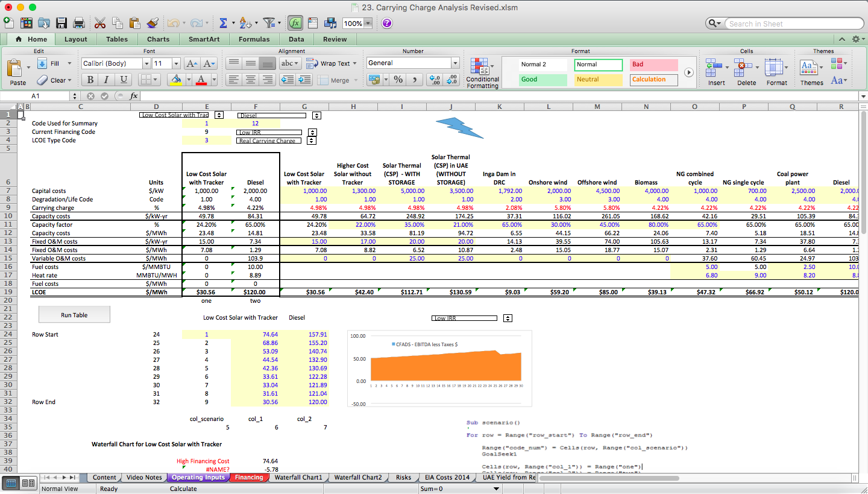Select the bottom vertical alignment button

tap(268, 63)
